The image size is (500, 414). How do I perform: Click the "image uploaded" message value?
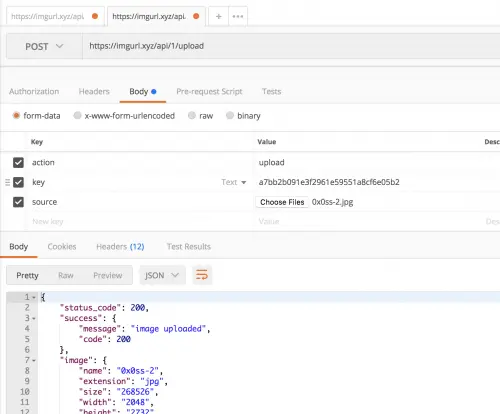[168, 329]
